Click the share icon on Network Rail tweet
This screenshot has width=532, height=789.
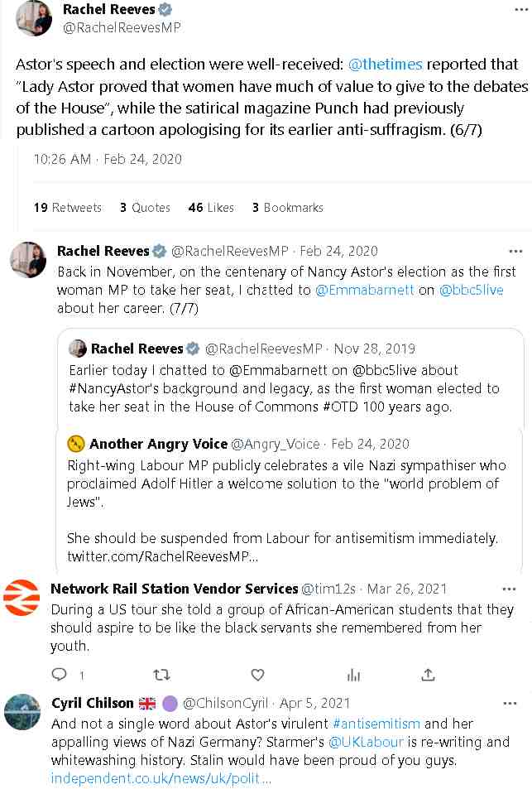pyautogui.click(x=428, y=674)
